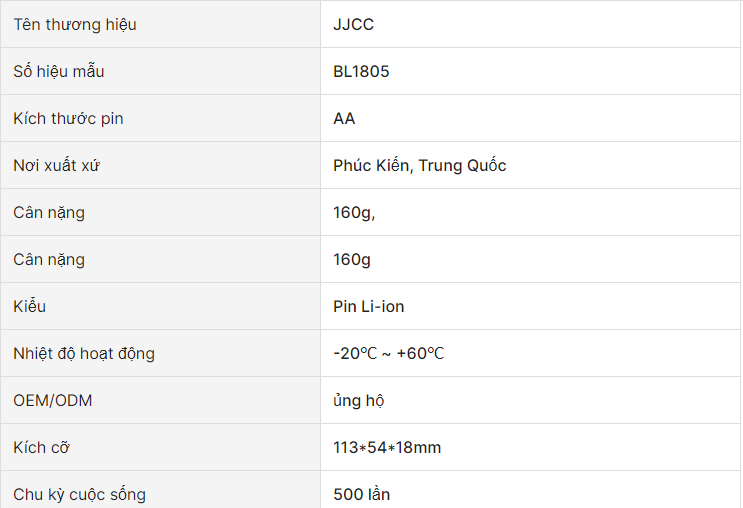Click the first 'Cân nặng' label
The height and width of the screenshot is (508, 743).
point(49,212)
